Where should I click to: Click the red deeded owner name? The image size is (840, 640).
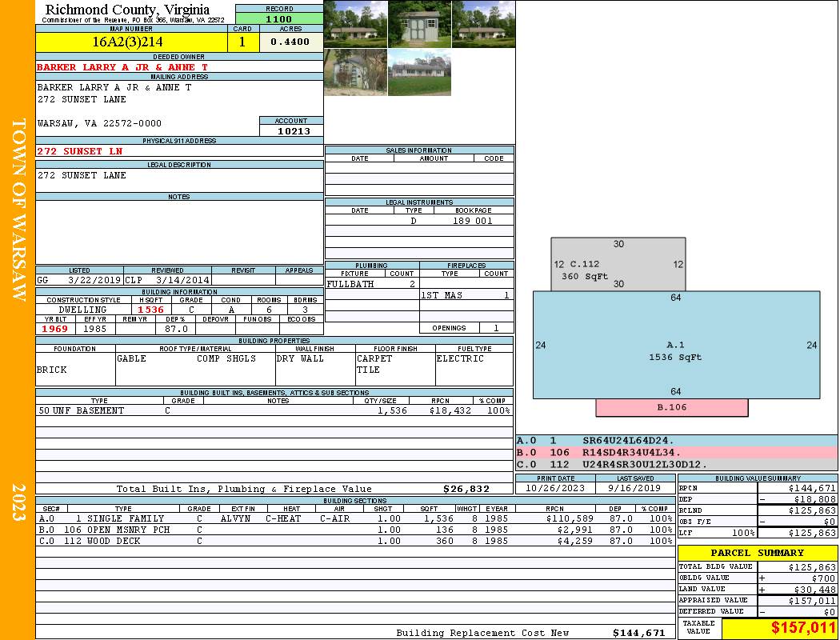click(122, 67)
